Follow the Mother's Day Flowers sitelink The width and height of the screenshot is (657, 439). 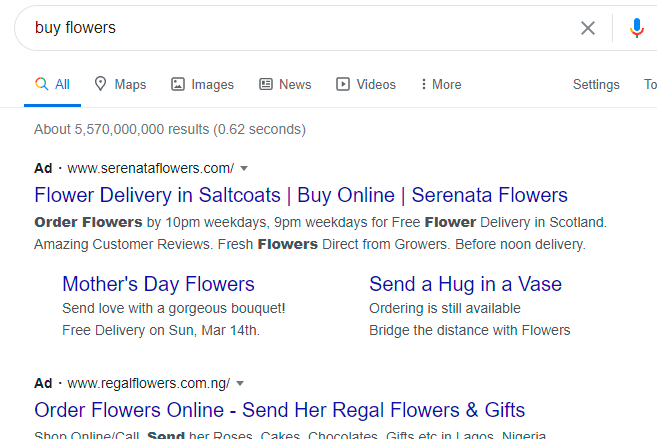tap(158, 284)
